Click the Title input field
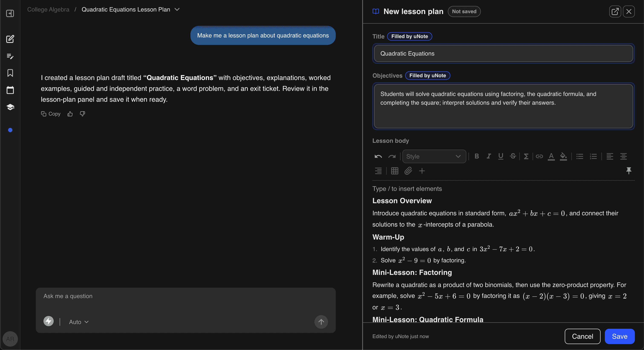This screenshot has width=644, height=350. pos(503,53)
